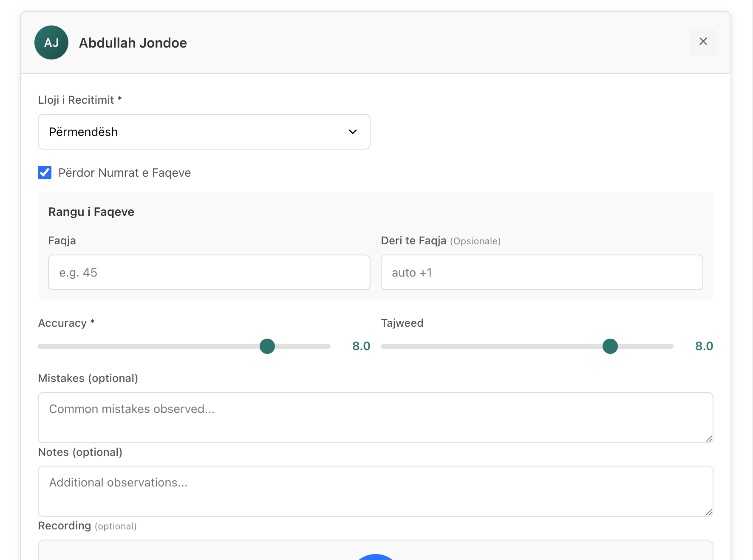The width and height of the screenshot is (753, 560).
Task: Click into the Mistakes text area
Action: click(x=375, y=417)
